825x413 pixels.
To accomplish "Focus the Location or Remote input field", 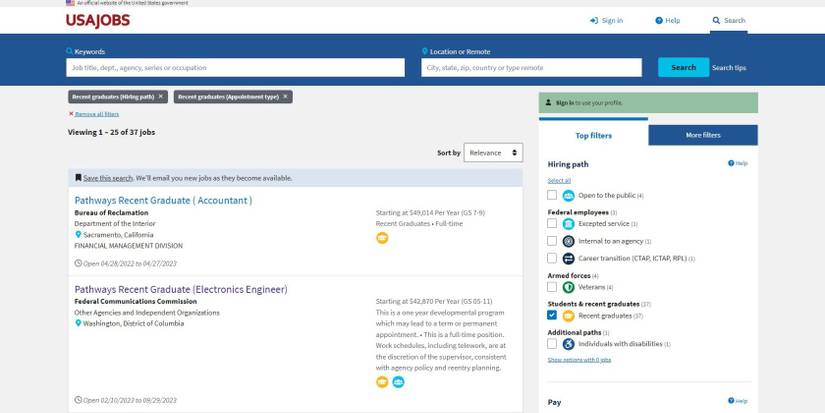I will [531, 67].
